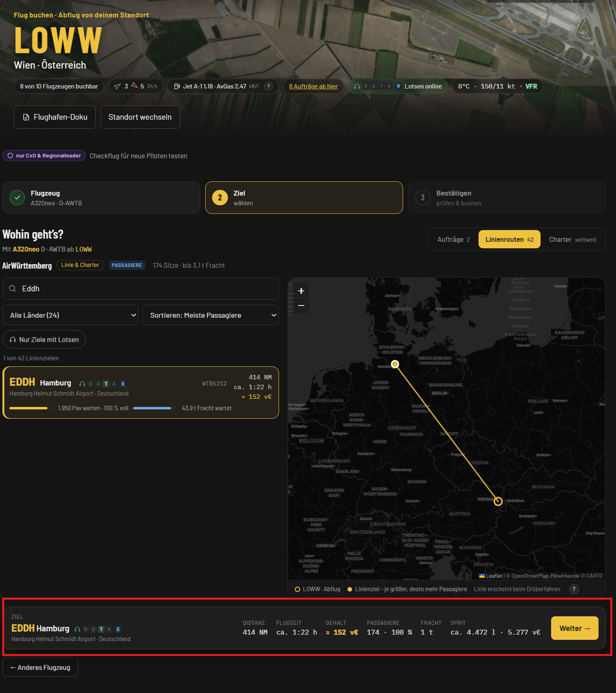616x693 pixels.
Task: Open the 6 Aufträge ab hier link
Action: (313, 86)
